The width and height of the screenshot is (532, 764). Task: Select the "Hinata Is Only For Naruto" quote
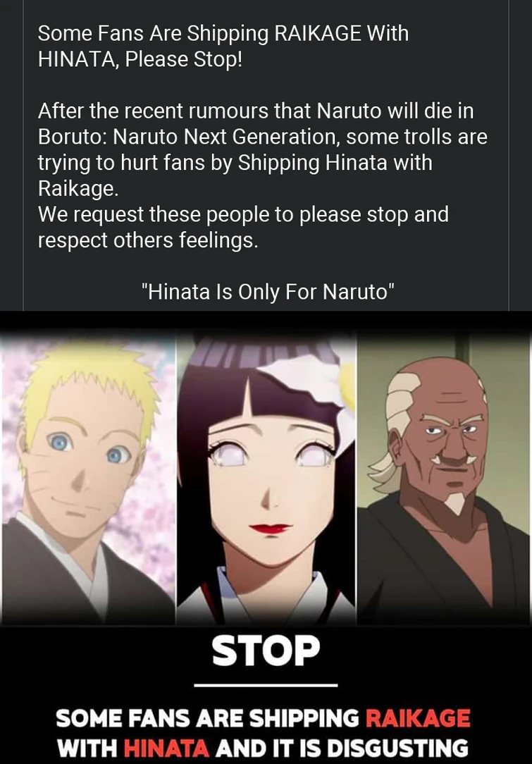[268, 292]
